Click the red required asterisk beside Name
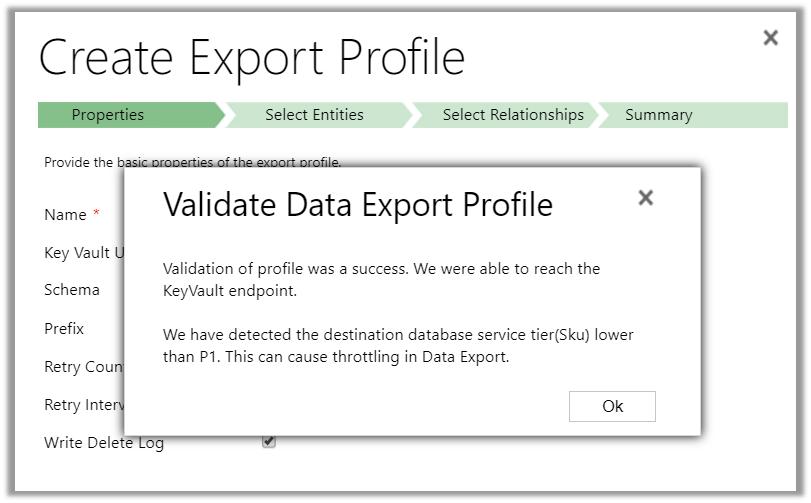Image resolution: width=811 pixels, height=503 pixels. [x=97, y=214]
